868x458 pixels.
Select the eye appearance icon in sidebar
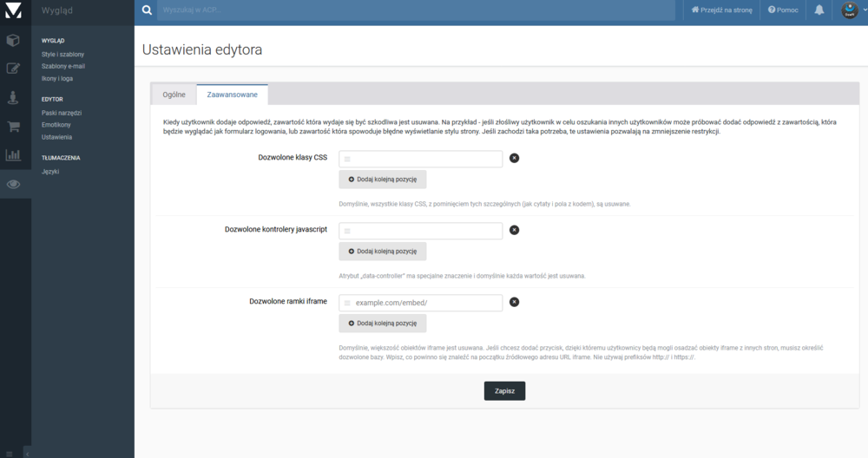[x=13, y=184]
